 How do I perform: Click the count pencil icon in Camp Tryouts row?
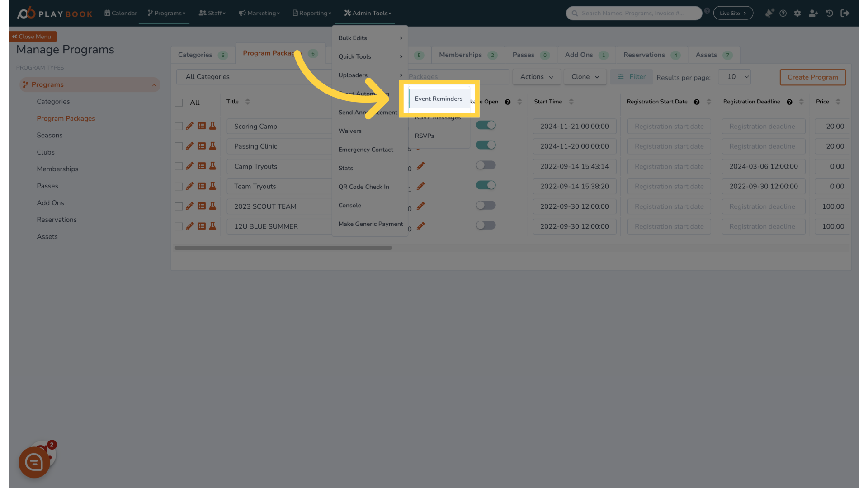421,166
